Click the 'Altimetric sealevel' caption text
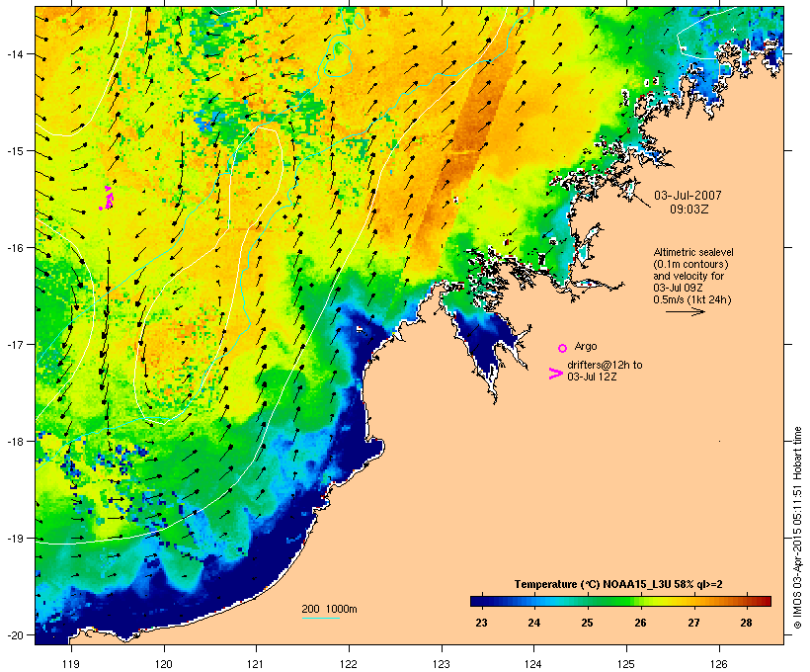Image resolution: width=810 pixels, height=672 pixels. click(693, 252)
